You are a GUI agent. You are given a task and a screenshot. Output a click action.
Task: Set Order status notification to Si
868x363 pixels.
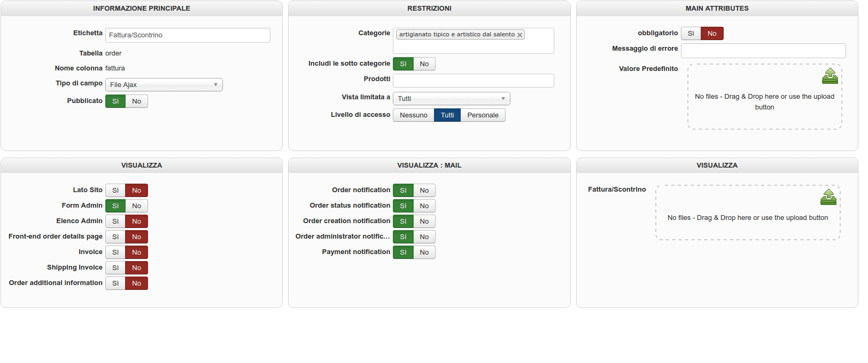403,206
